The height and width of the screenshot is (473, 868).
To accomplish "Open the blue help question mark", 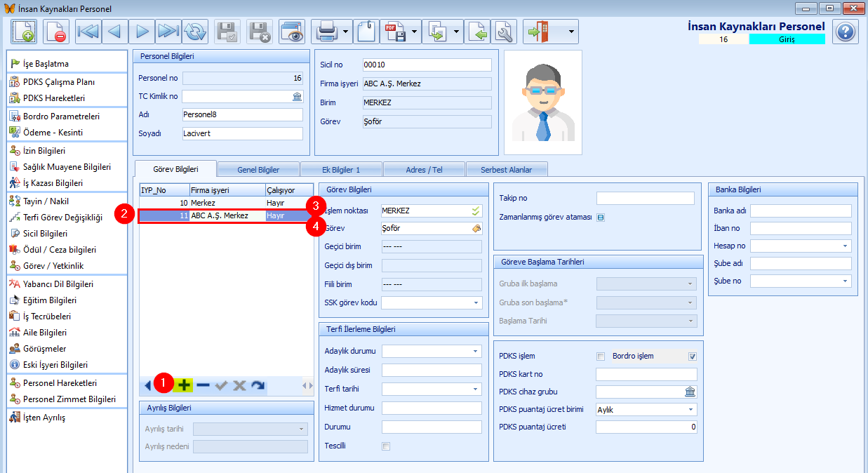I will [846, 32].
